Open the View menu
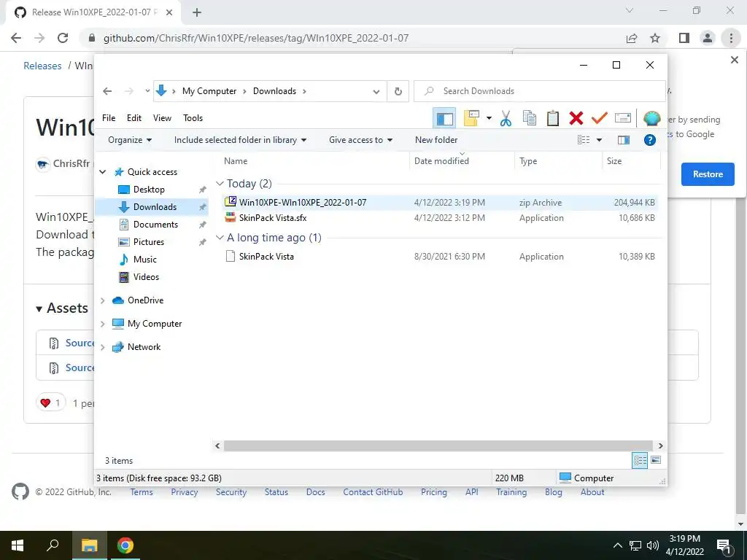This screenshot has width=747, height=560. click(162, 118)
